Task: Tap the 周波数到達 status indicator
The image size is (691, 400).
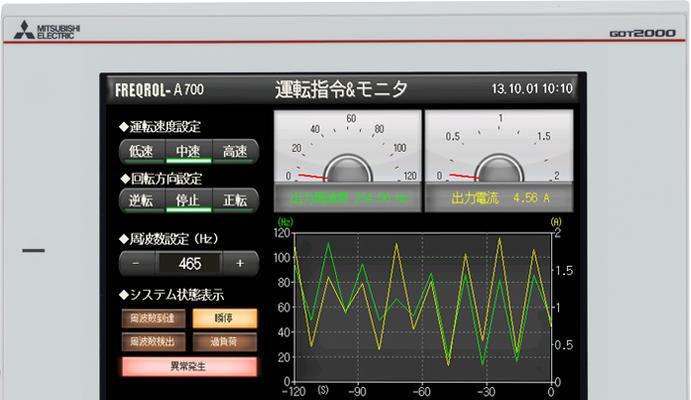Action: tap(153, 318)
